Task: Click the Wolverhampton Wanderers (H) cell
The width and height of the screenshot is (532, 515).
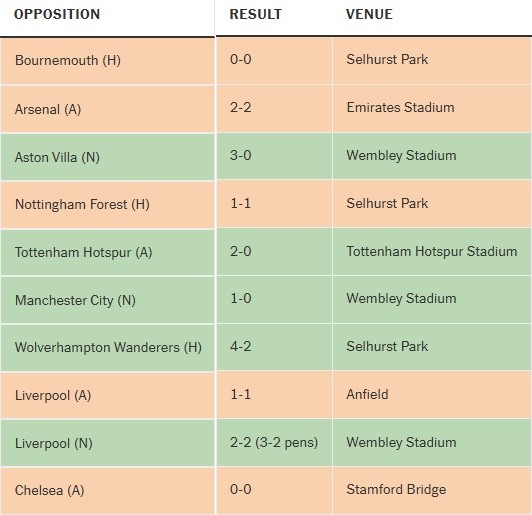Action: 108,348
